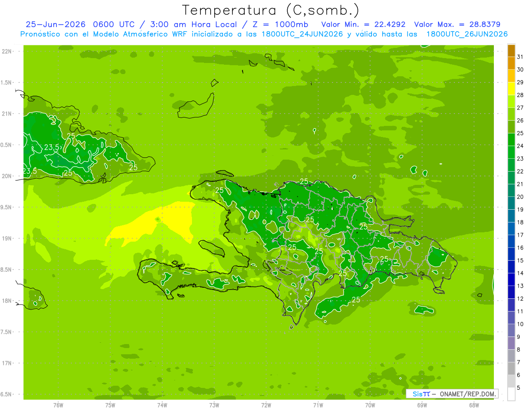
Task: Click the '20' label on the color scale
Action: [x=520, y=197]
